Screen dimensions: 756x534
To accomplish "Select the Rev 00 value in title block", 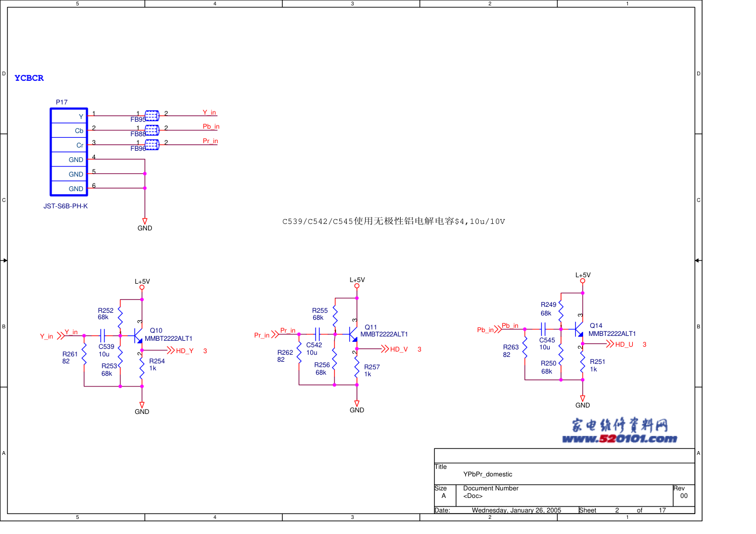I will point(684,496).
